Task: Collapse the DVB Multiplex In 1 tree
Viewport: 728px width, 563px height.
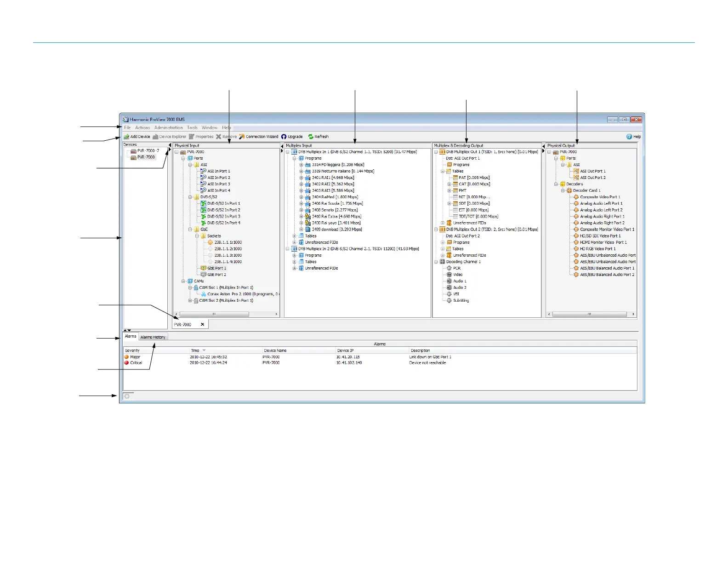Action: (x=288, y=152)
